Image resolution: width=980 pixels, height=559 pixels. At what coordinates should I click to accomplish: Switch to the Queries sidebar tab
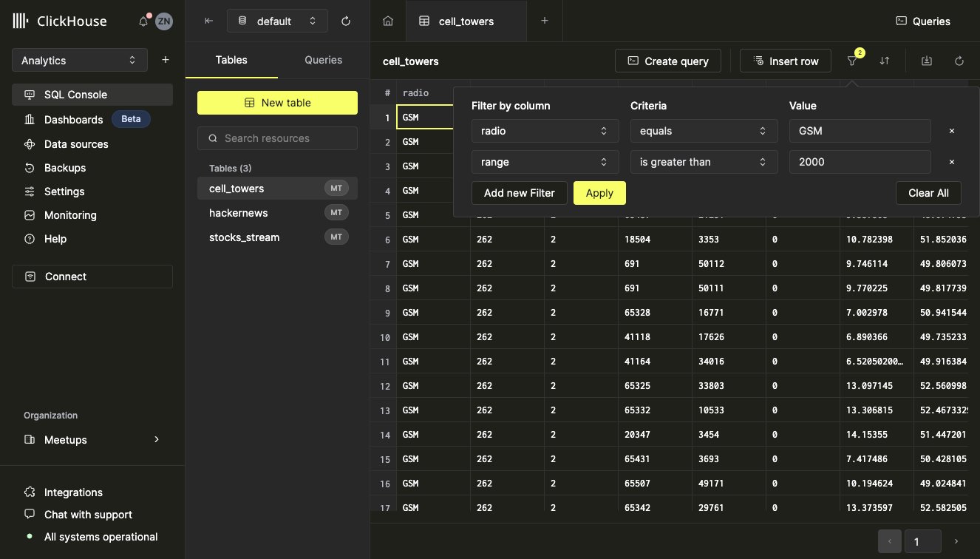323,60
